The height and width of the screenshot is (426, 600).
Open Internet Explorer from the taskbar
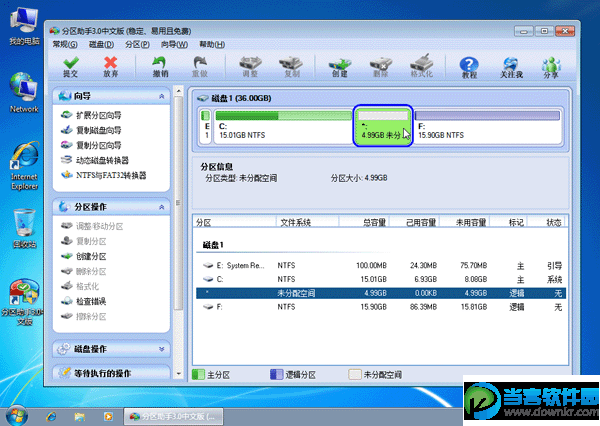[x=51, y=416]
